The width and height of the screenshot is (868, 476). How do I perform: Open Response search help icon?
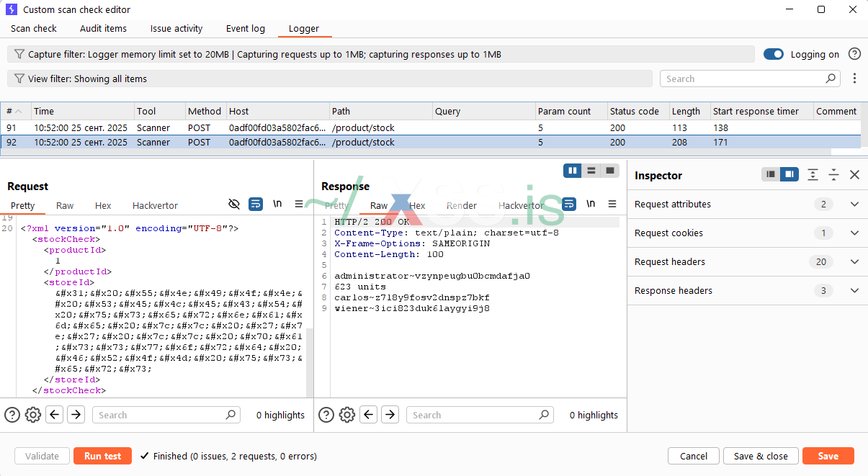pyautogui.click(x=326, y=415)
